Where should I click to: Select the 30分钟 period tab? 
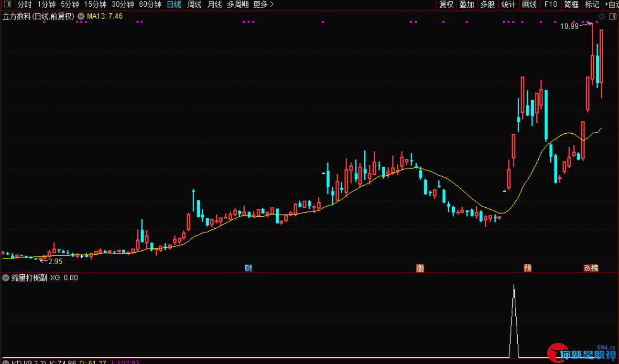123,5
